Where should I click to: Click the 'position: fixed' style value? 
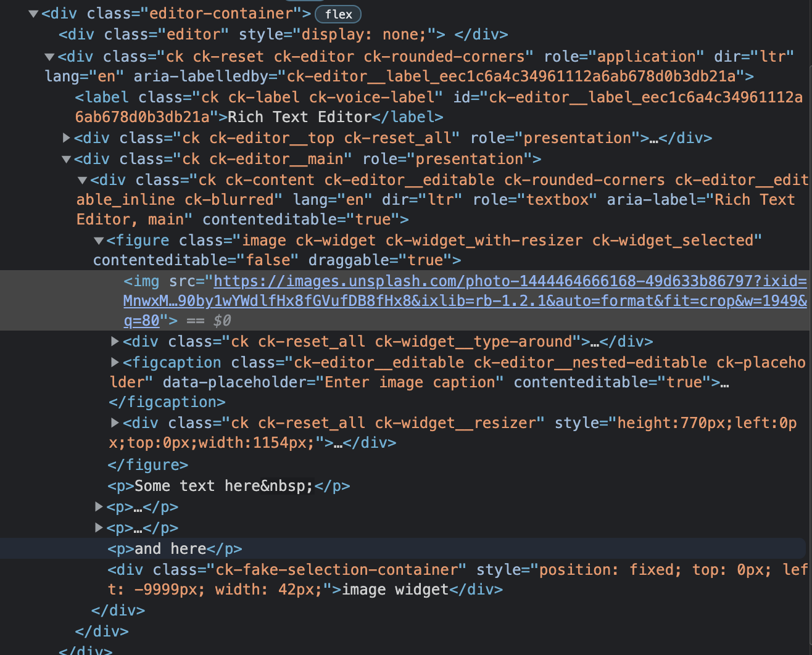tap(610, 570)
